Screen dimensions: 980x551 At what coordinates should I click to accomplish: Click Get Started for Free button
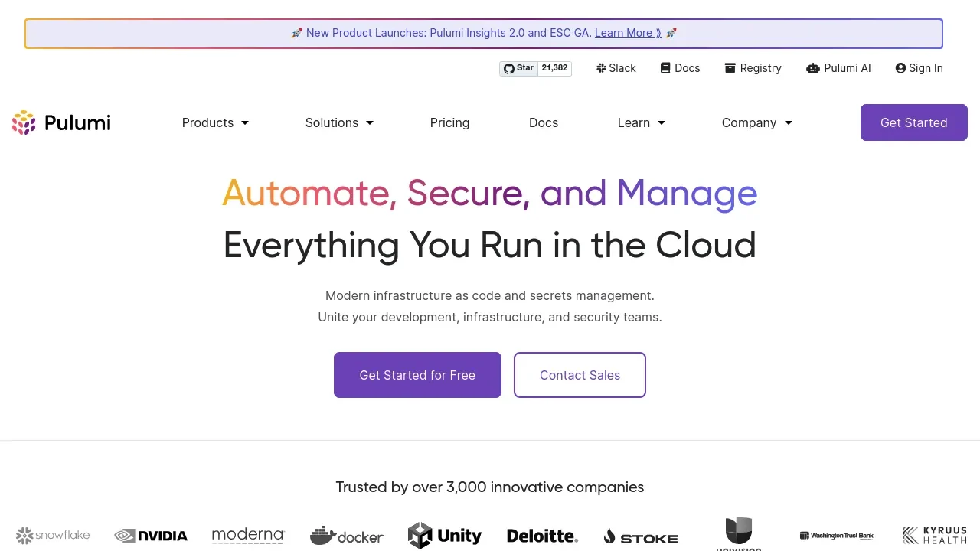(417, 375)
